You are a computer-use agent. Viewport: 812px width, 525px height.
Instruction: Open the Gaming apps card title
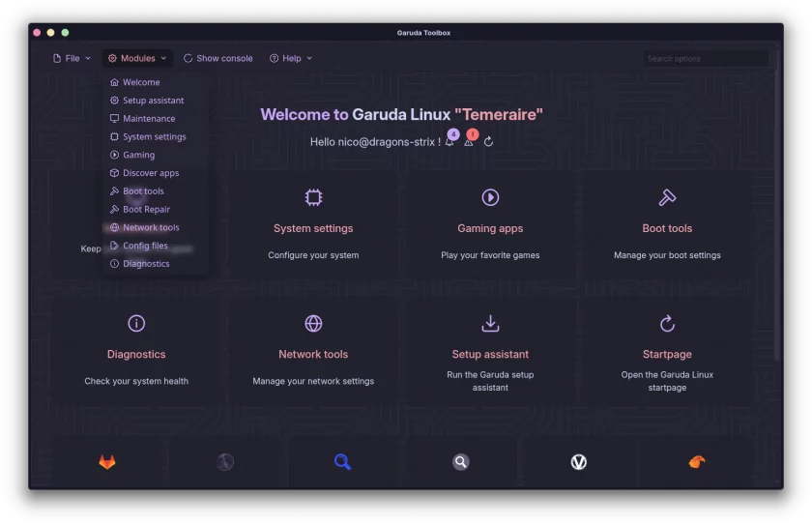(x=490, y=228)
